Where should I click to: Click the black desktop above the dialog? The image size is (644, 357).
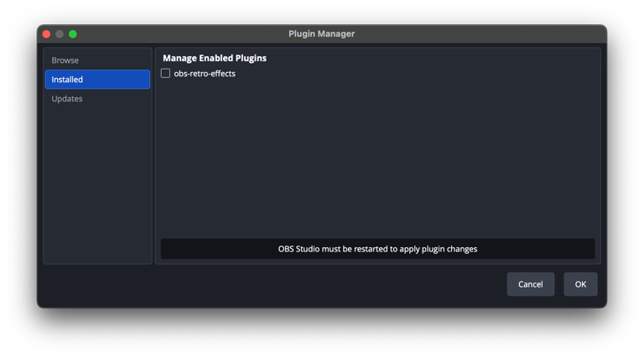click(x=322, y=11)
